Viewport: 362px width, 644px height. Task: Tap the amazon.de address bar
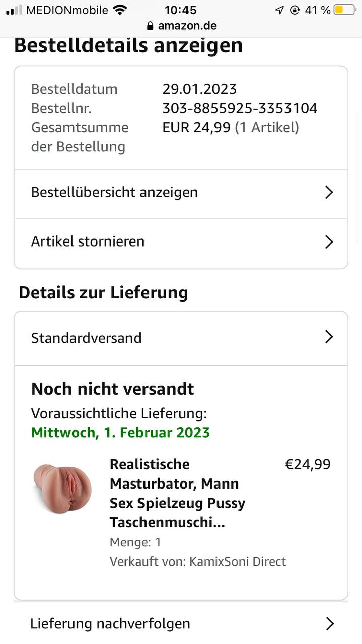click(181, 26)
